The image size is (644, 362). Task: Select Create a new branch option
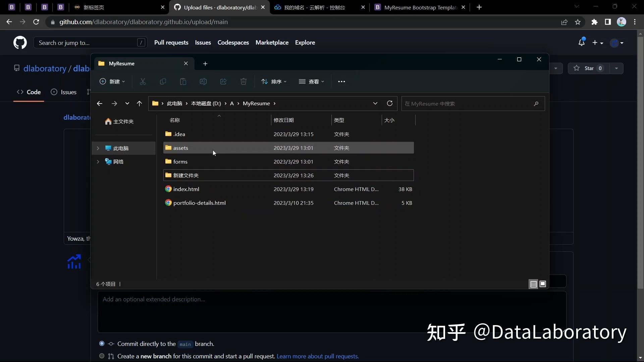coord(102,356)
